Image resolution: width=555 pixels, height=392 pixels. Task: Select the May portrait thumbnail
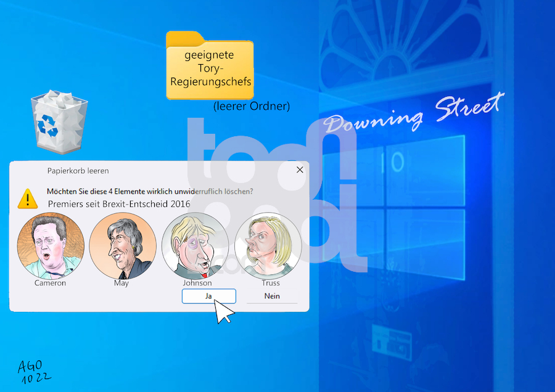pyautogui.click(x=122, y=247)
